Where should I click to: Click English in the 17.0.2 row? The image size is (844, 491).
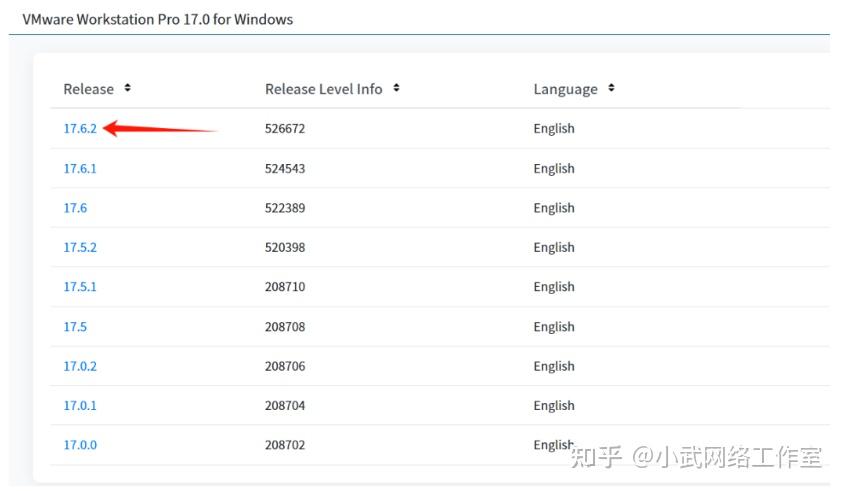(x=554, y=366)
